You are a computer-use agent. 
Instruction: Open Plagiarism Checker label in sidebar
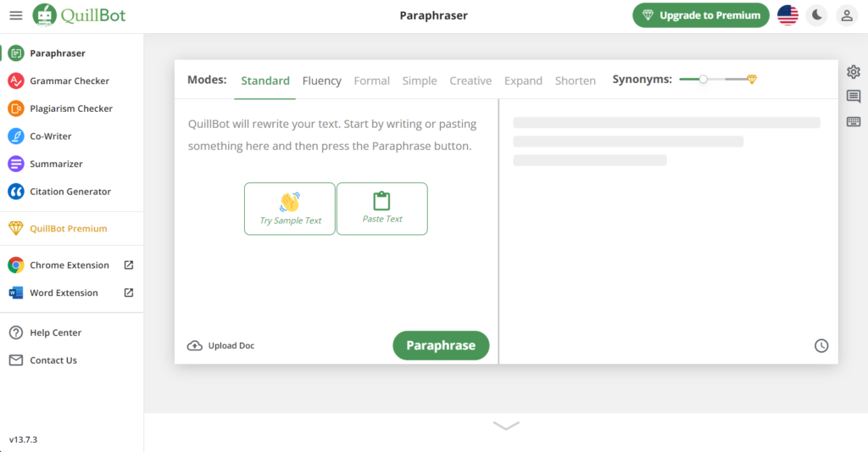[x=71, y=109]
